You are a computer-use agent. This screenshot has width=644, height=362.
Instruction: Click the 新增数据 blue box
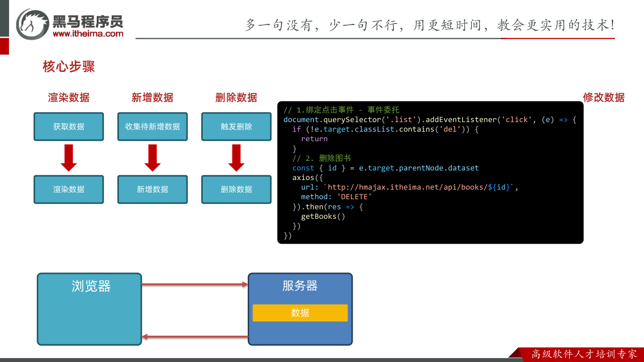click(x=152, y=190)
